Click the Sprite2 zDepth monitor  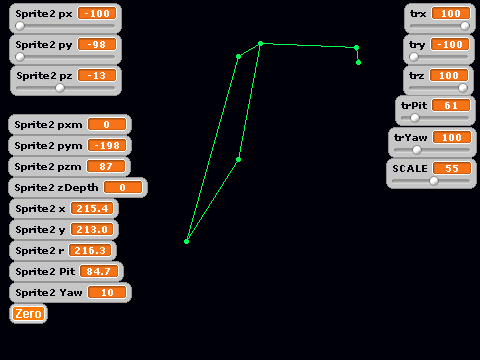tap(78, 188)
